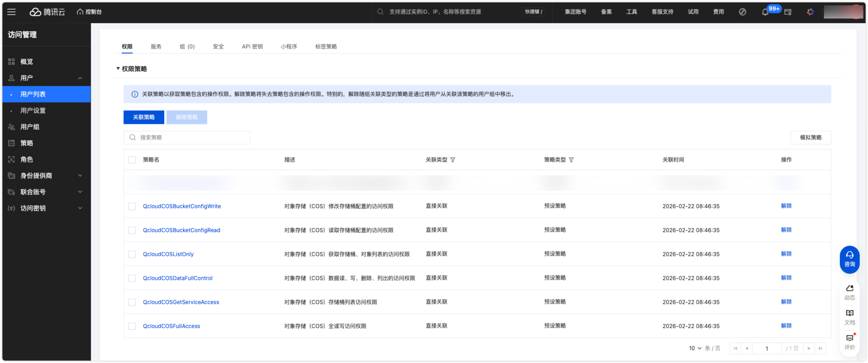
Task: Click the notification bell icon
Action: [x=765, y=12]
